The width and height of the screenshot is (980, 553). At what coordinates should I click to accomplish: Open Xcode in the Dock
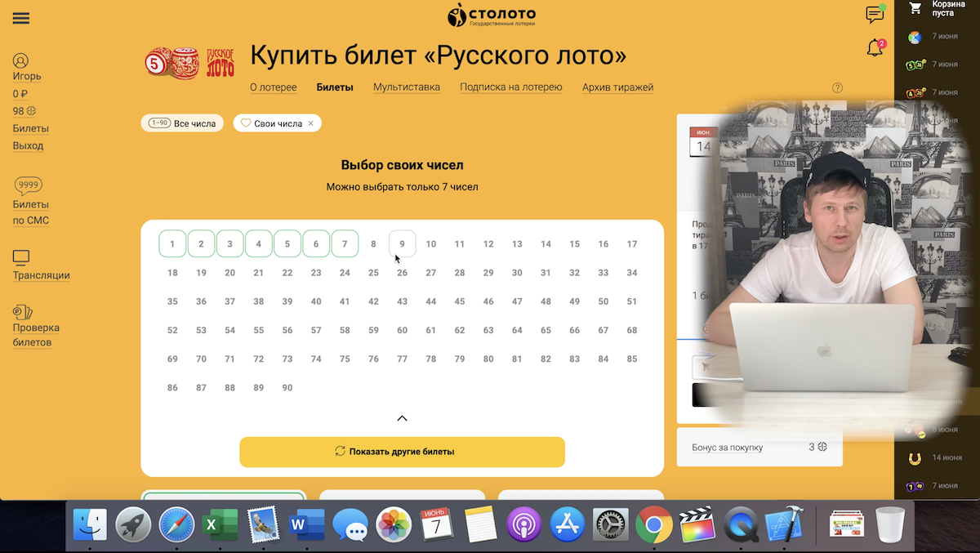pyautogui.click(x=784, y=524)
